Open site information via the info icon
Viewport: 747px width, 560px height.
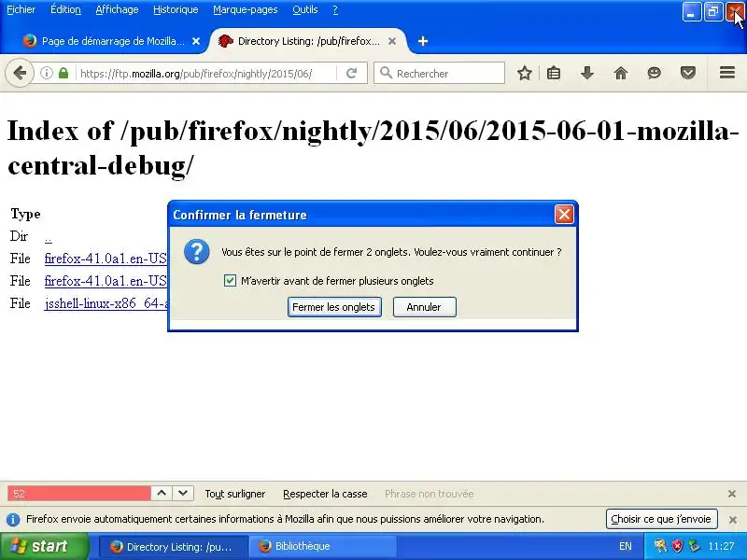coord(46,74)
